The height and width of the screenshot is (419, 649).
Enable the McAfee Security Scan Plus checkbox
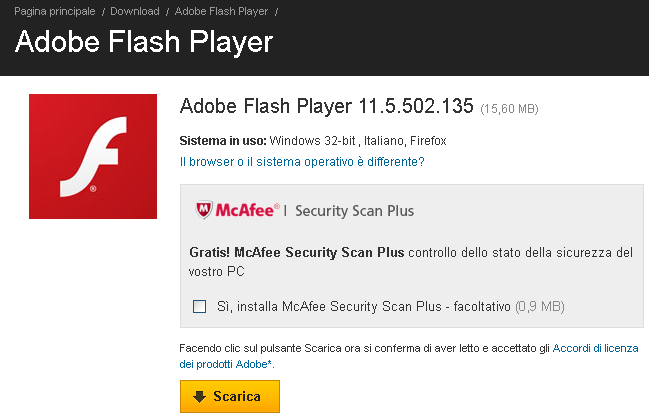[x=200, y=306]
